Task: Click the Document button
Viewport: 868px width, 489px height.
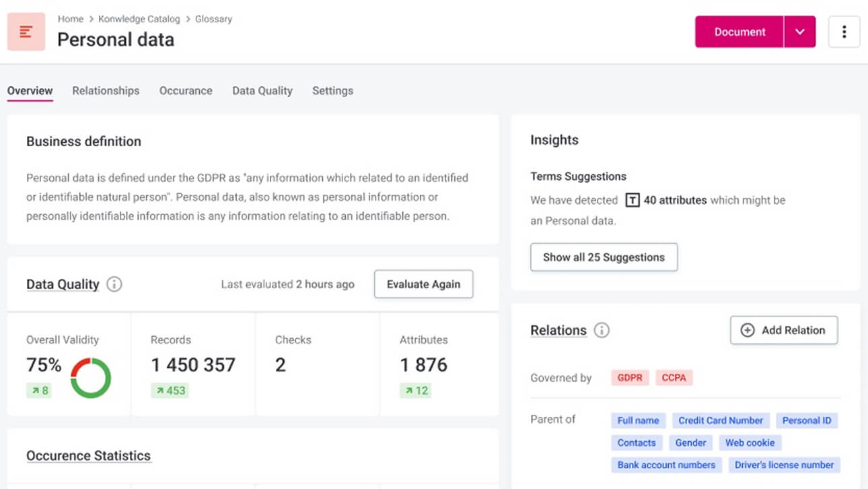Action: coord(739,32)
